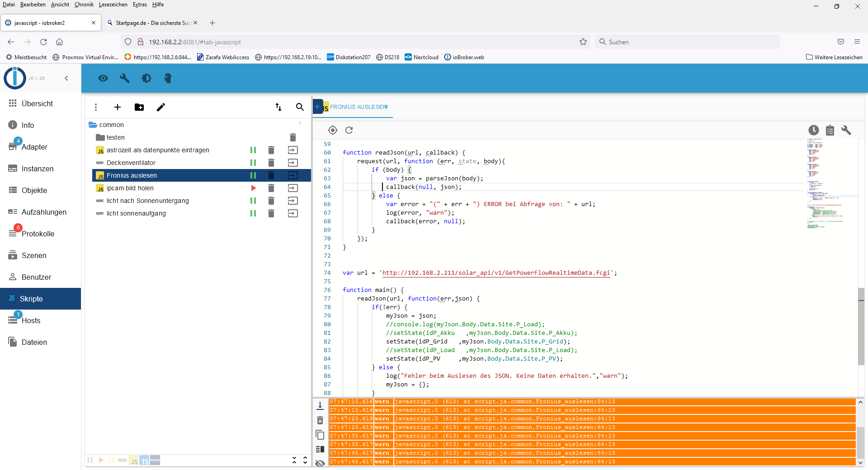Open Adapter page in sidebar

[41, 147]
